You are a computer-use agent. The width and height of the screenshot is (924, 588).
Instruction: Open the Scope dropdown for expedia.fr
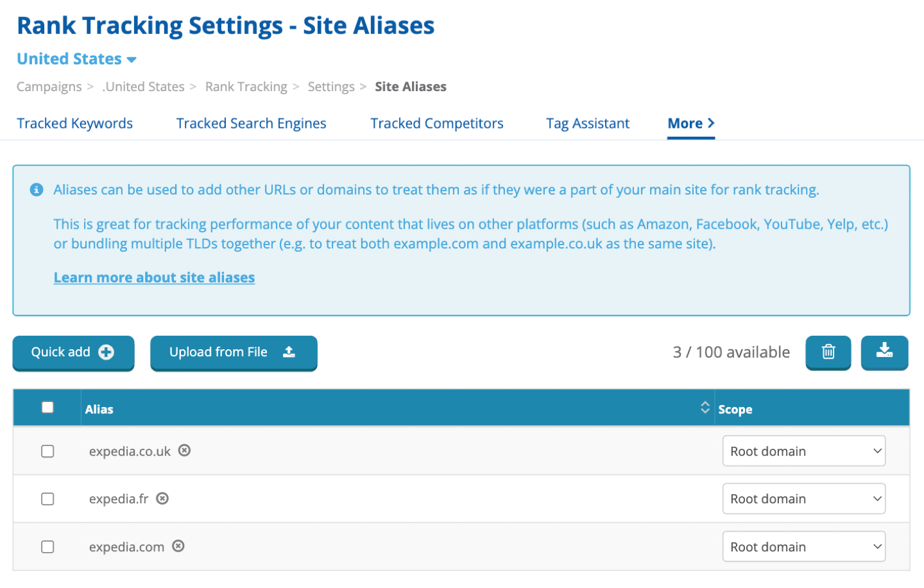(803, 499)
